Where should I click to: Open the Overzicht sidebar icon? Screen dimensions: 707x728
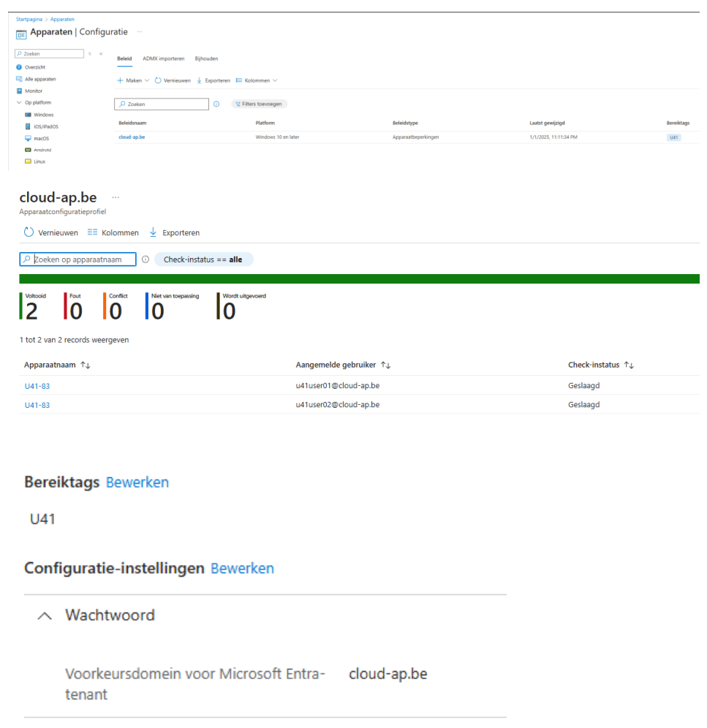19,67
